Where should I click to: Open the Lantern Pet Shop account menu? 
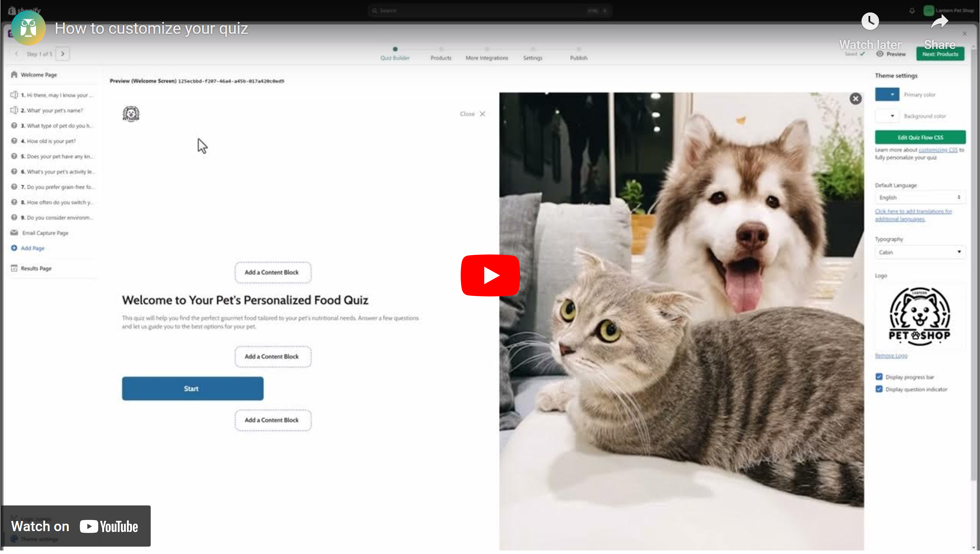point(948,10)
